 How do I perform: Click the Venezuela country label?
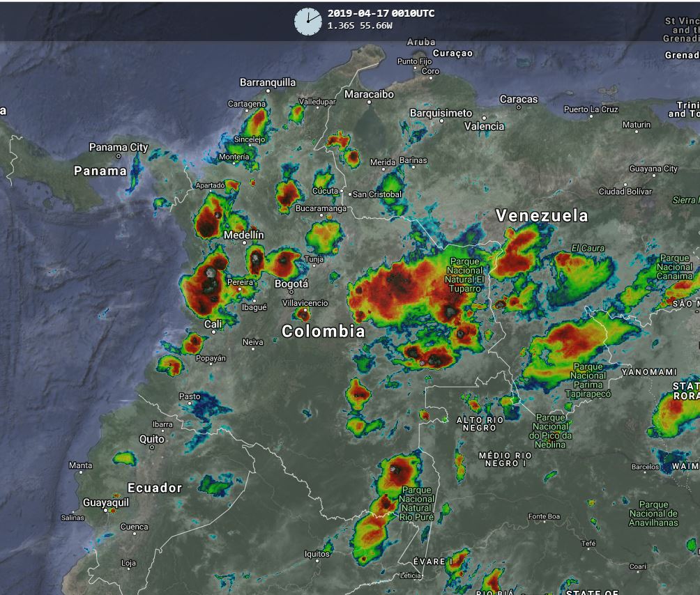pyautogui.click(x=542, y=216)
